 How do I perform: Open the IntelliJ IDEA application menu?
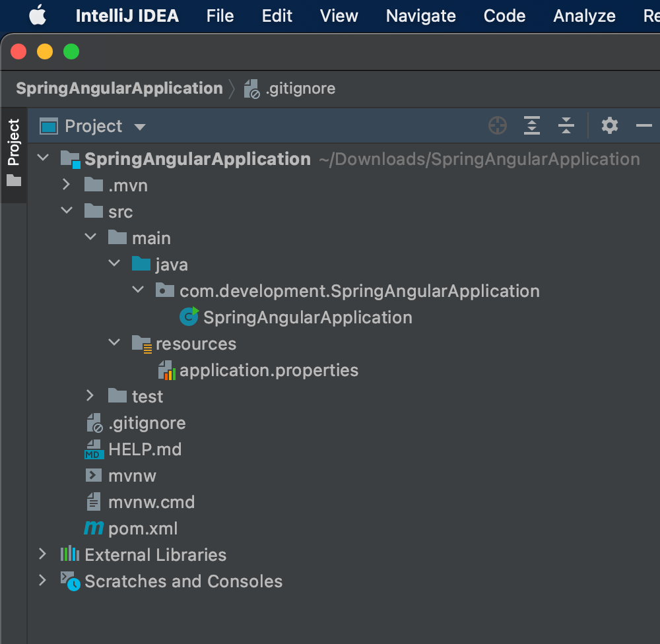tap(127, 16)
